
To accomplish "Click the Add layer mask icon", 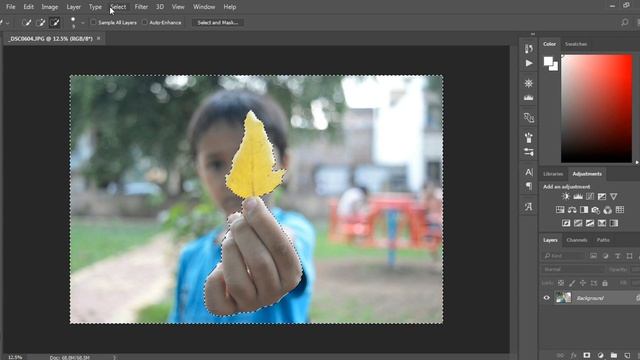I will pos(587,356).
